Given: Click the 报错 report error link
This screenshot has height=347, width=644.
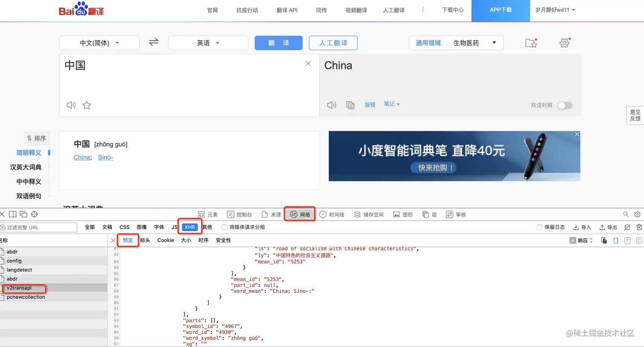Looking at the screenshot, I should click(x=370, y=104).
